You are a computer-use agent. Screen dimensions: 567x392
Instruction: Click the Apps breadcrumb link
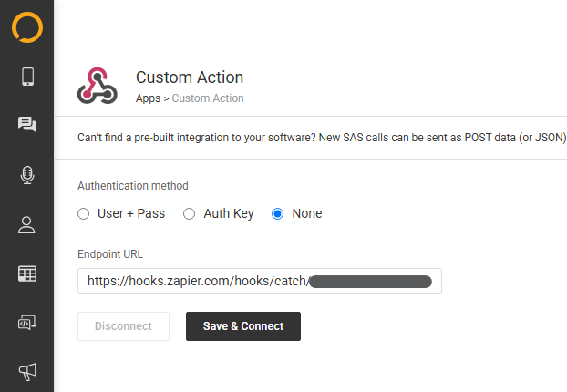click(x=148, y=98)
